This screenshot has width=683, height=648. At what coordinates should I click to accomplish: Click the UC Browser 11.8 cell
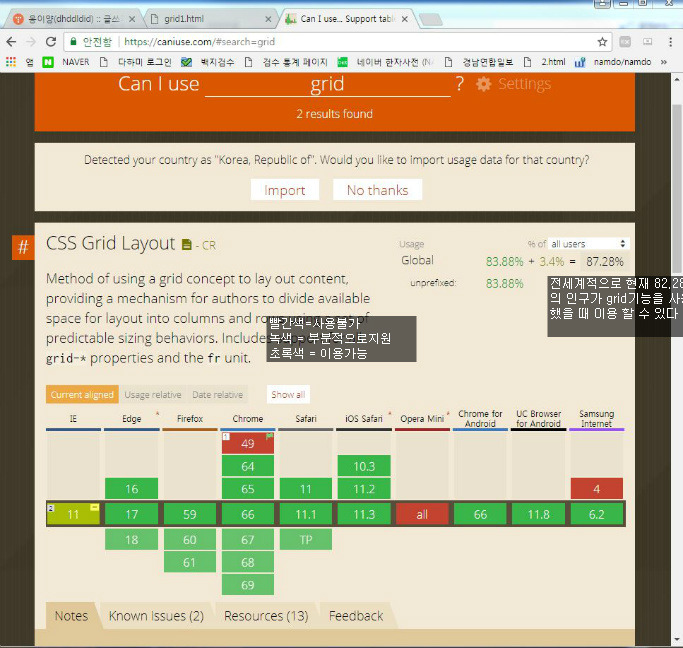coord(538,514)
